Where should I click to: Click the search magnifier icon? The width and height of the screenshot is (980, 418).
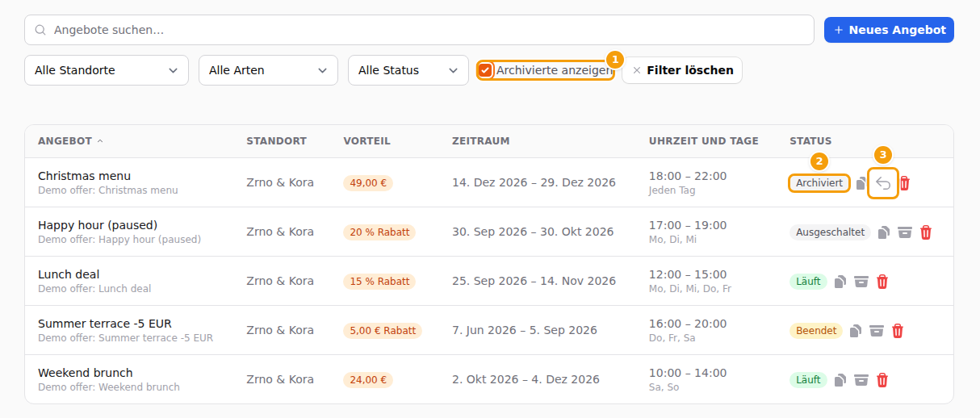[x=40, y=30]
